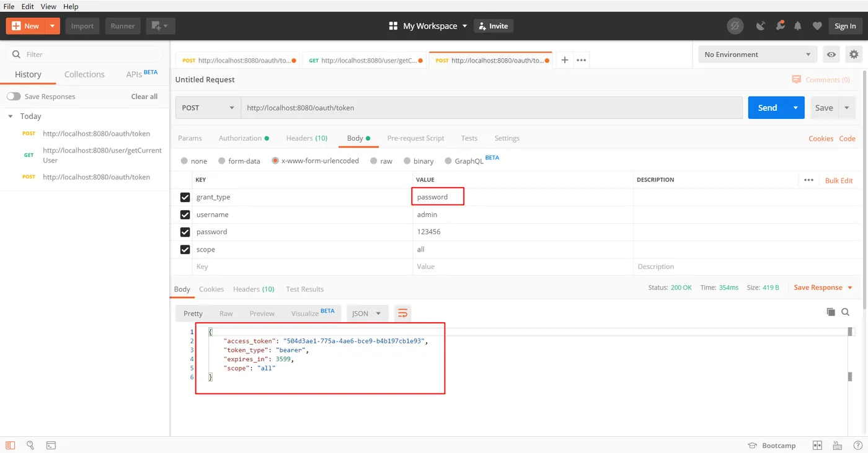Open manage environments gear icon

coord(854,55)
